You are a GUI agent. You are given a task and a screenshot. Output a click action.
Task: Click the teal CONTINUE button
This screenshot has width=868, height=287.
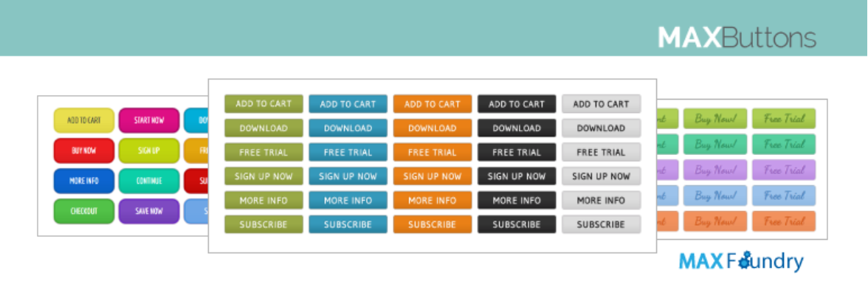(x=149, y=181)
